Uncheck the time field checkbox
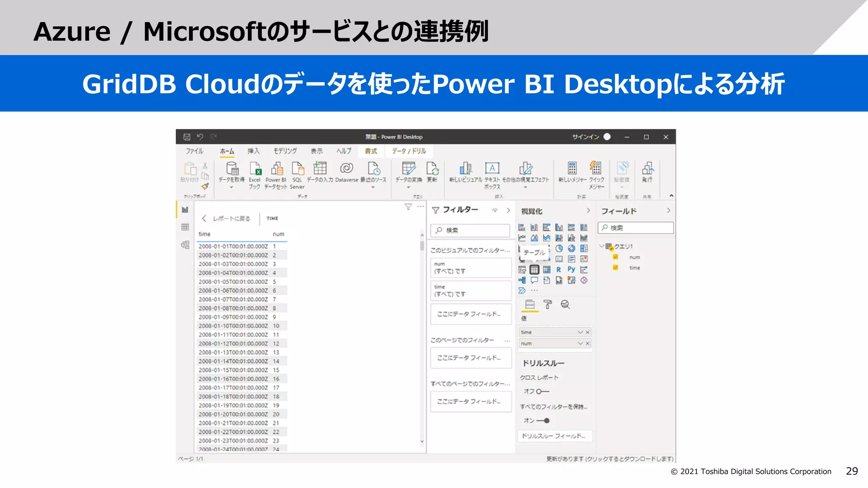The width and height of the screenshot is (868, 488). click(615, 268)
